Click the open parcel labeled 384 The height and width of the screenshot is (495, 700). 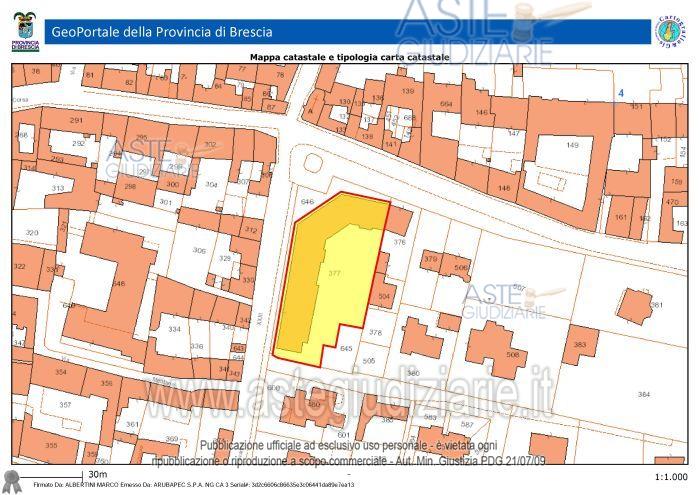click(x=642, y=394)
